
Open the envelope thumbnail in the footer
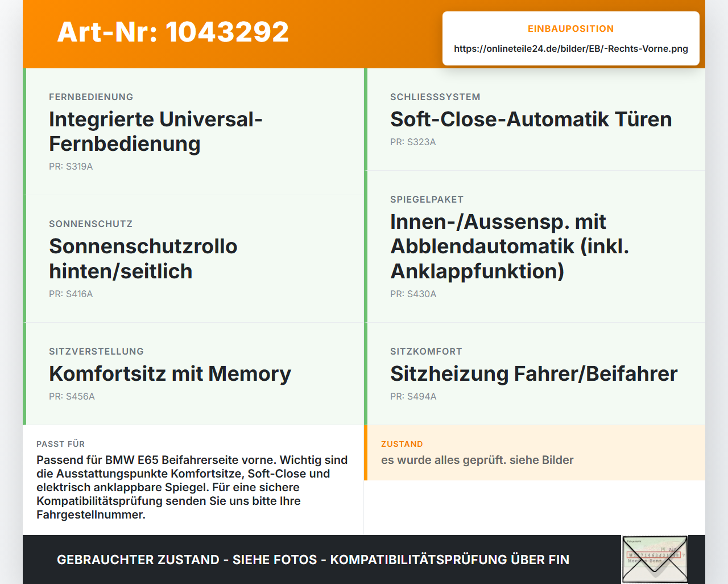[655, 560]
